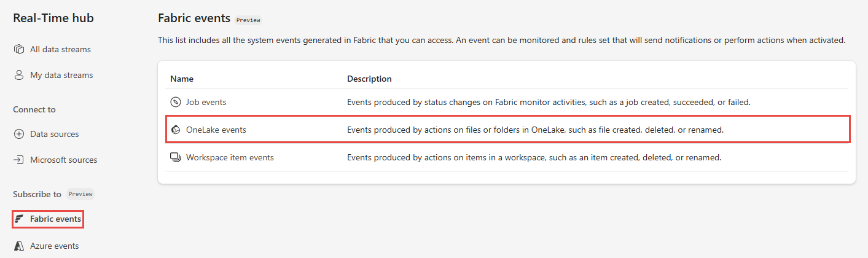
Task: Click the Job events row icon
Action: click(176, 102)
